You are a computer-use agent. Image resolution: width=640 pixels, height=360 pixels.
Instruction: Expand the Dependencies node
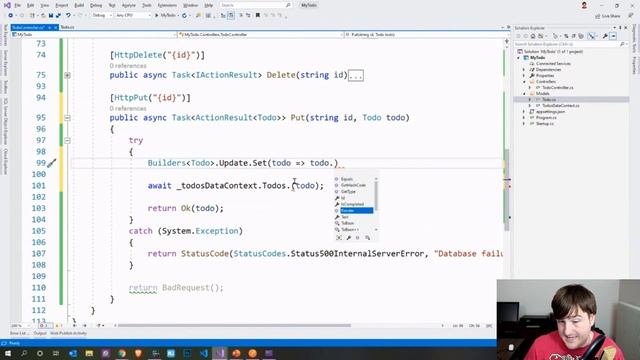point(524,70)
